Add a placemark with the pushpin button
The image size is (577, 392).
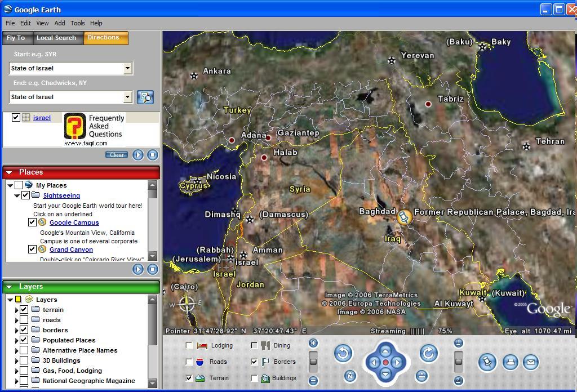[487, 362]
